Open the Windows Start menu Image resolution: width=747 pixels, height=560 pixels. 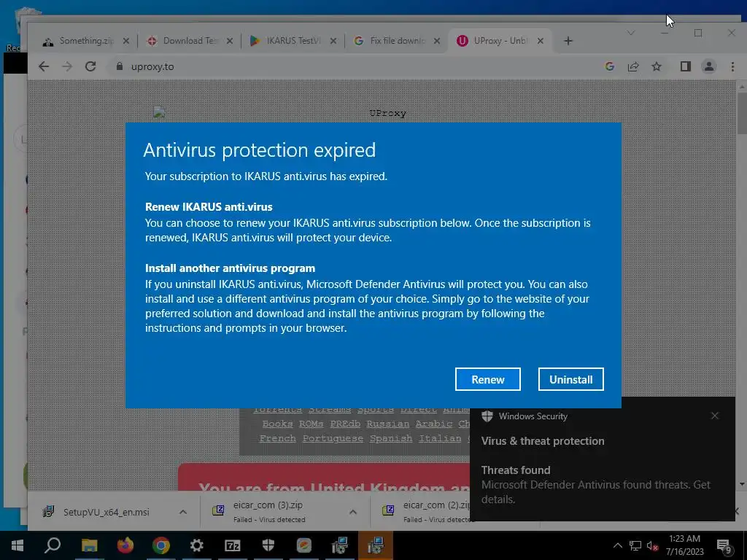point(18,545)
